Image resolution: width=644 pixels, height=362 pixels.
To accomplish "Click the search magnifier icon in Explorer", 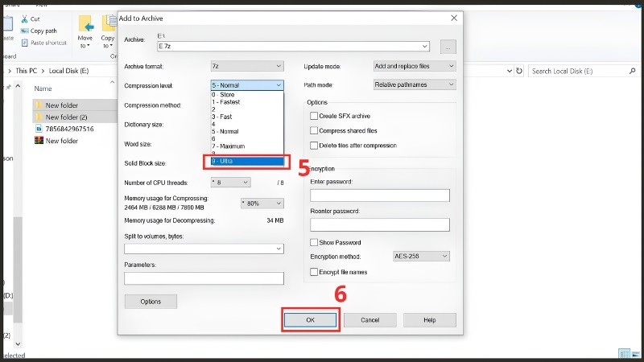I will tap(632, 71).
